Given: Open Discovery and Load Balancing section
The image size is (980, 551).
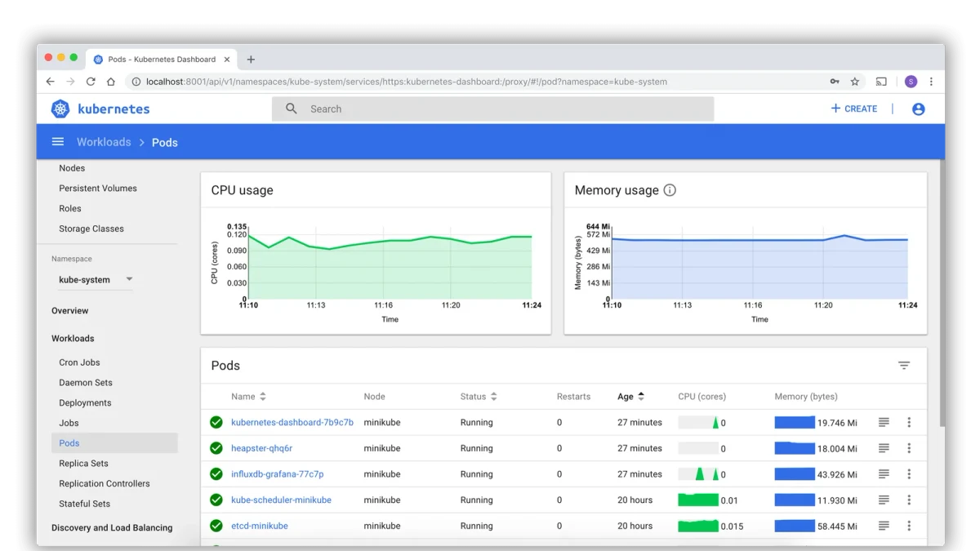Looking at the screenshot, I should point(112,527).
